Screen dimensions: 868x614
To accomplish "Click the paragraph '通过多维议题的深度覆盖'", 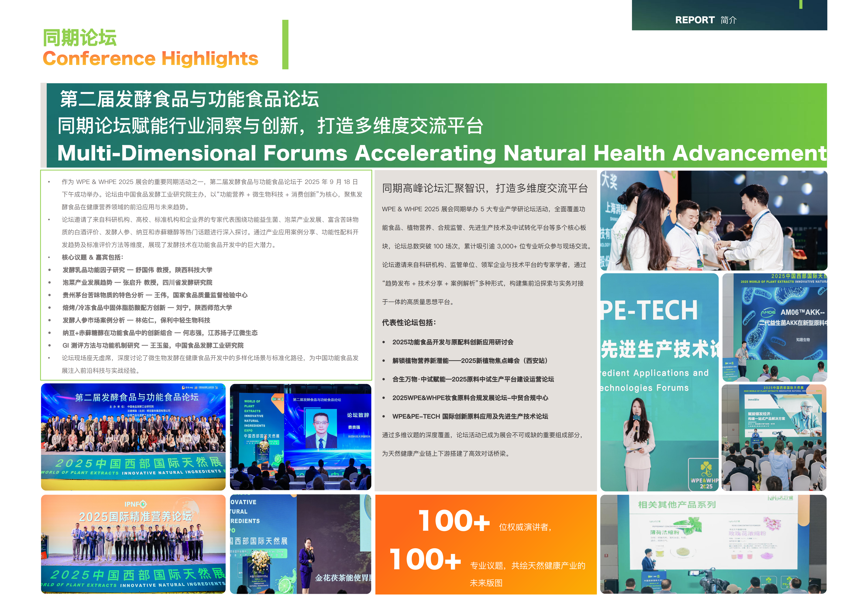I will click(483, 444).
